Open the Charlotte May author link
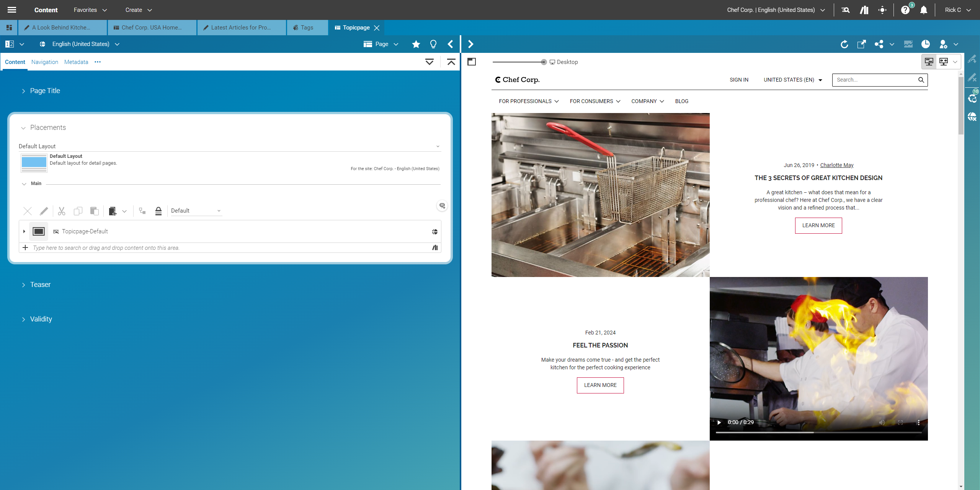Image resolution: width=980 pixels, height=490 pixels. (836, 165)
